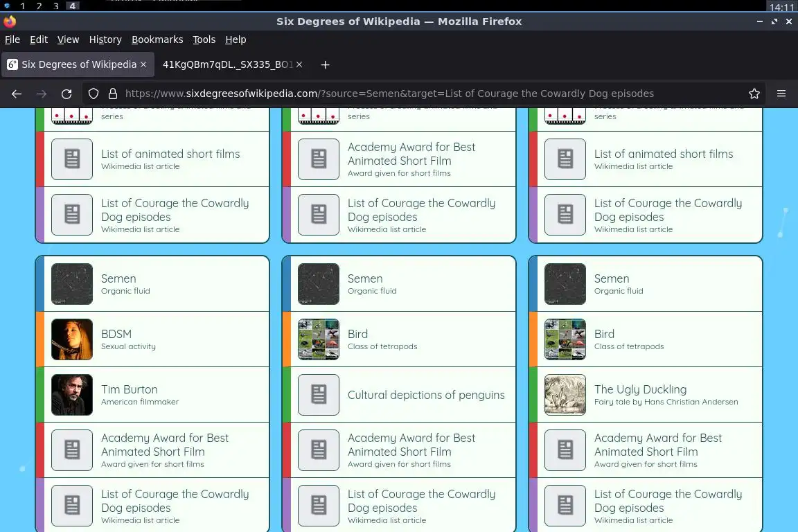This screenshot has height=532, width=798.
Task: Open the View menu
Action: 68,39
